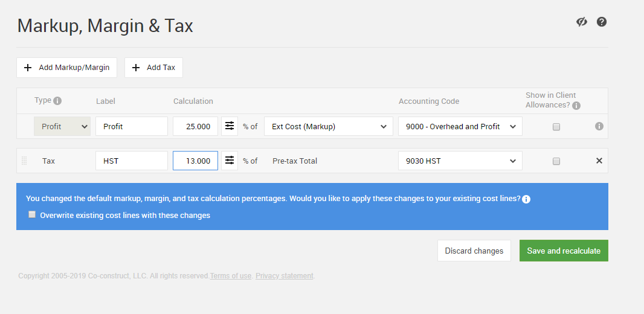Open calculation settings icon for Profit row
This screenshot has width=644, height=314.
click(x=230, y=126)
